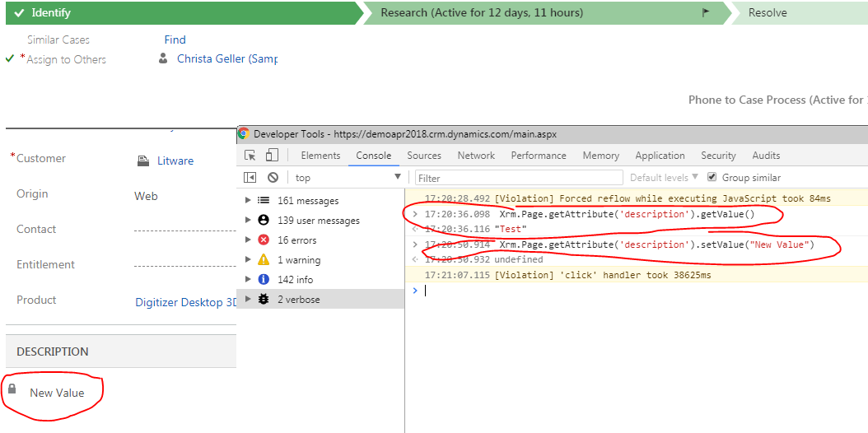Expand the 16 errors group

pos(248,240)
